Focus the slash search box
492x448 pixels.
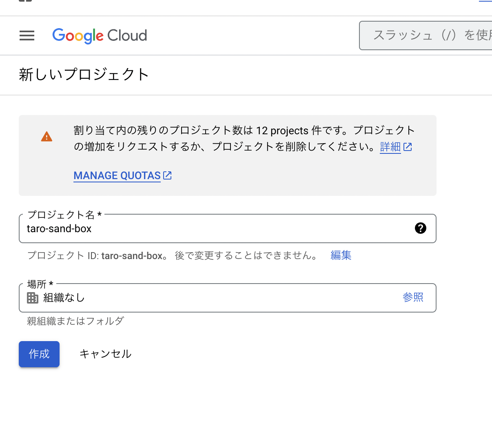[428, 35]
